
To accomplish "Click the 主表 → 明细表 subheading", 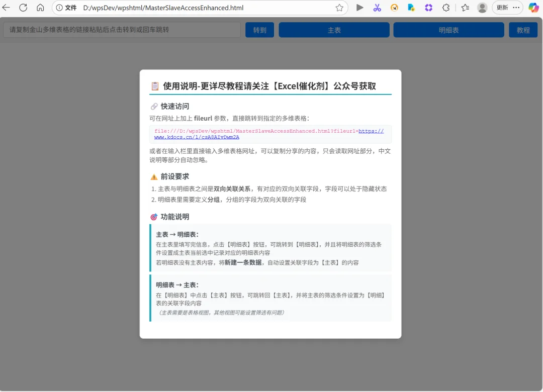I will (177, 234).
